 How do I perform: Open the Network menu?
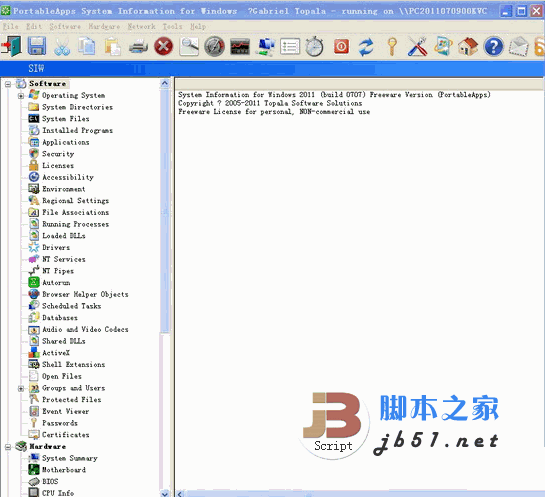(141, 26)
